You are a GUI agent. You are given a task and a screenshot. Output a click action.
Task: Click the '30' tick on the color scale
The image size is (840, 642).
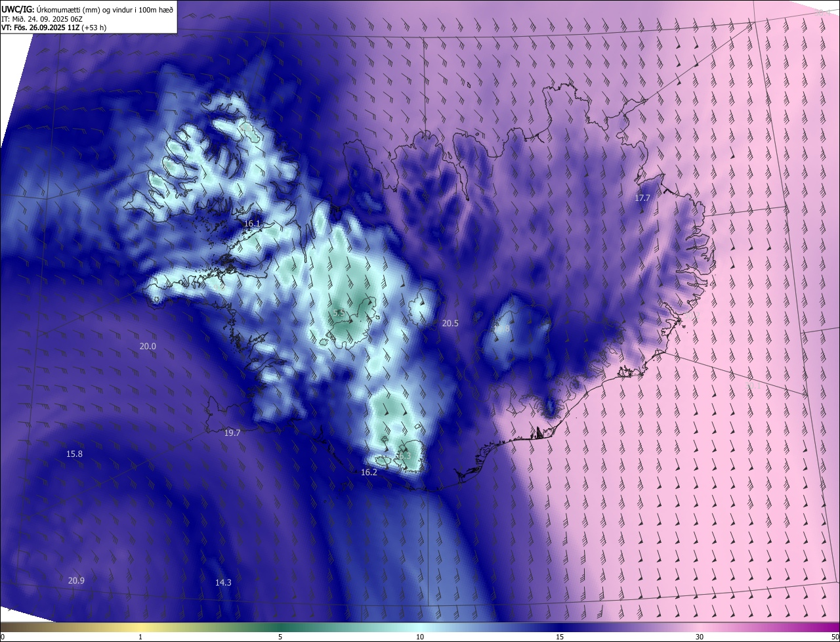point(700,637)
